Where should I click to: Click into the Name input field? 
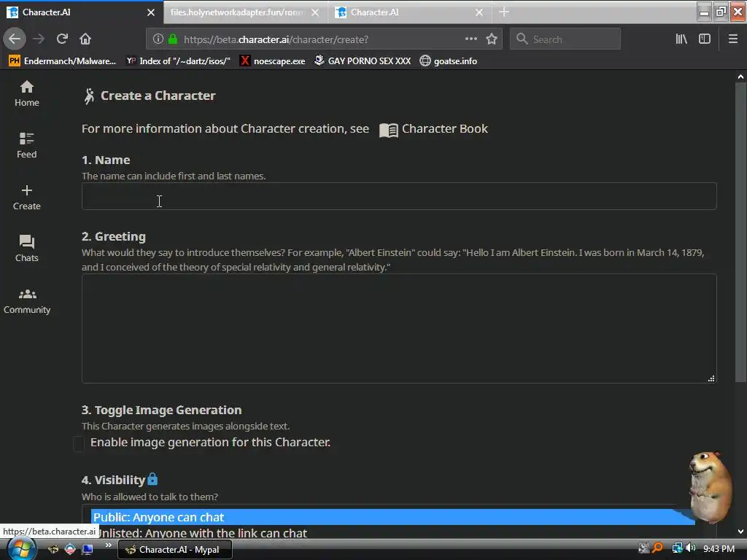pyautogui.click(x=399, y=196)
